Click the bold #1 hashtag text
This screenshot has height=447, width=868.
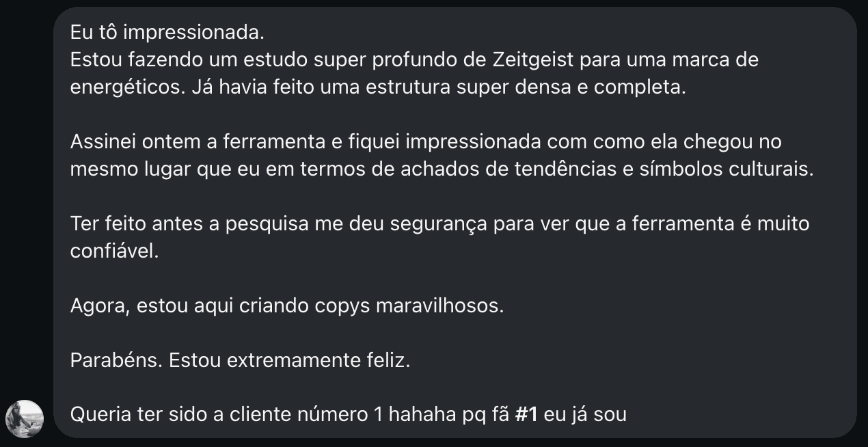tap(526, 414)
